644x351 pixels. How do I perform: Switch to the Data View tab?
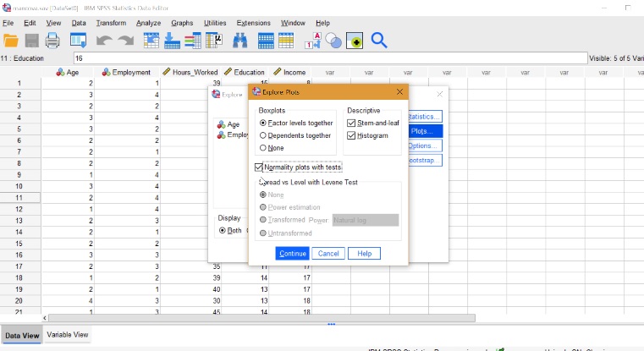pyautogui.click(x=22, y=336)
